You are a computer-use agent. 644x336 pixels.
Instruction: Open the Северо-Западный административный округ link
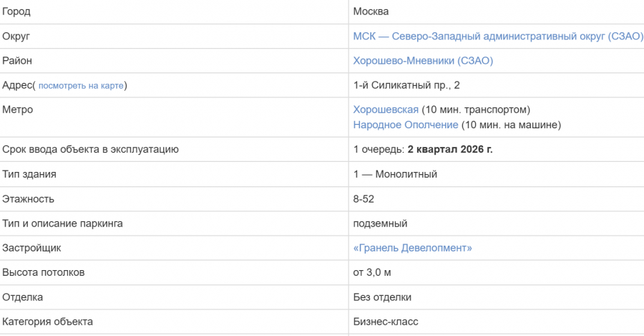(498, 37)
